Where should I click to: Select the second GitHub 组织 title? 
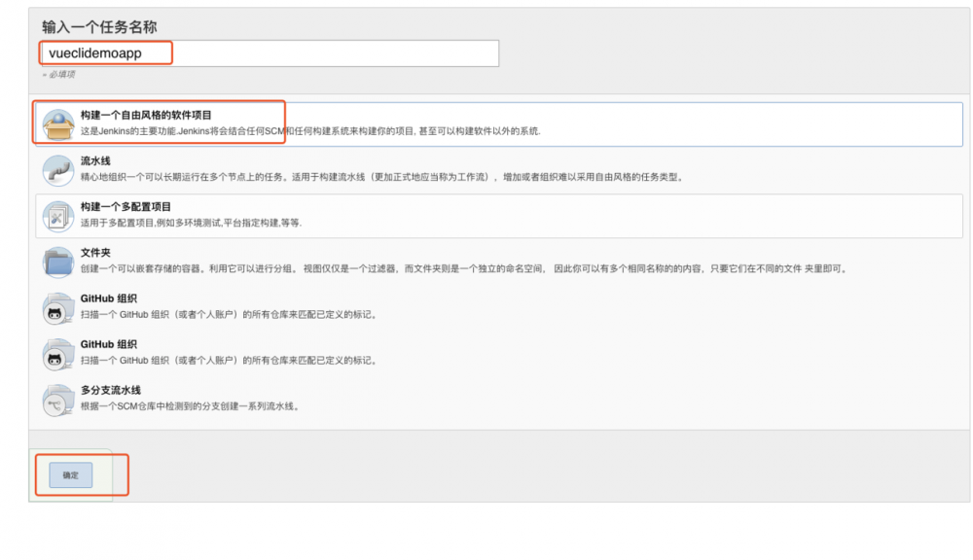click(x=109, y=344)
